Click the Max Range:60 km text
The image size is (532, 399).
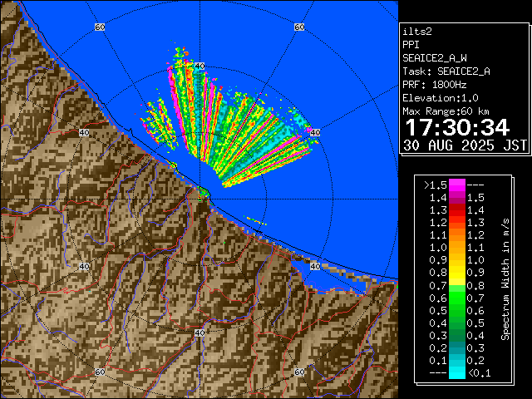tap(446, 111)
